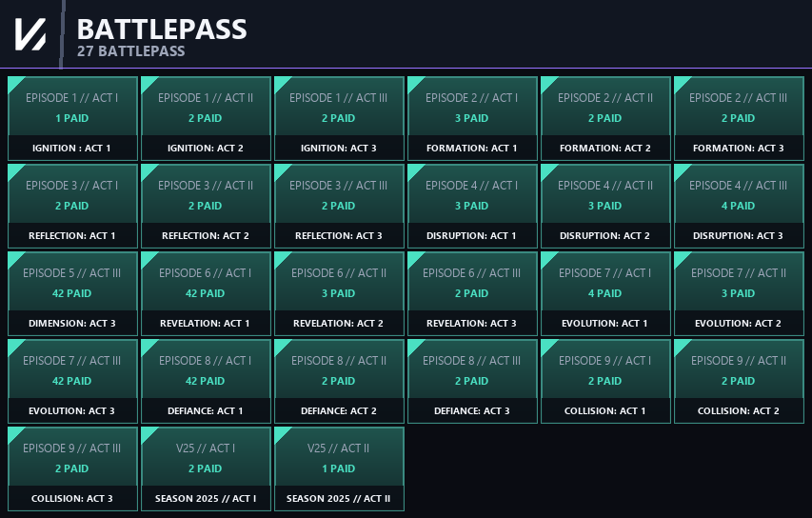Select the Evolution: Act 1 card

[605, 293]
